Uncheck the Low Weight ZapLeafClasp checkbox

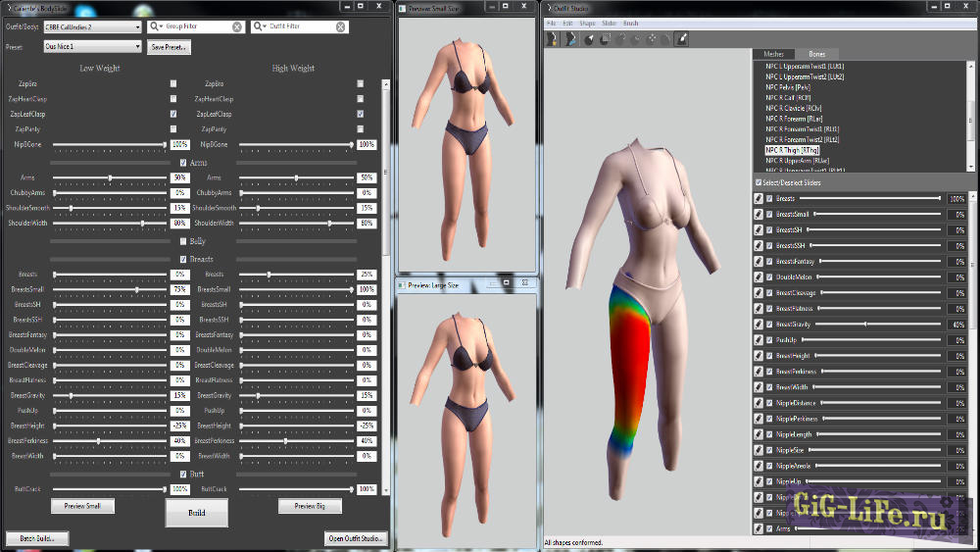click(x=173, y=114)
